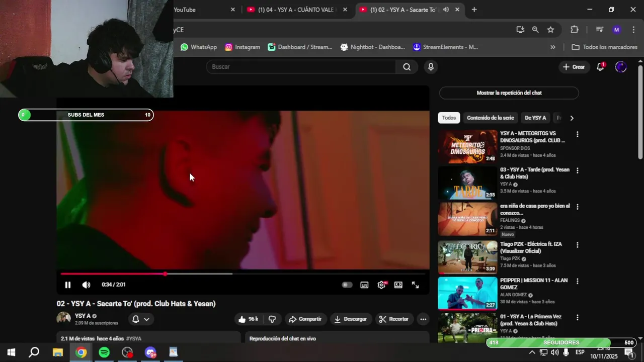Screen dimensions: 644x362
Task: Open more actions menu below video
Action: click(423, 319)
